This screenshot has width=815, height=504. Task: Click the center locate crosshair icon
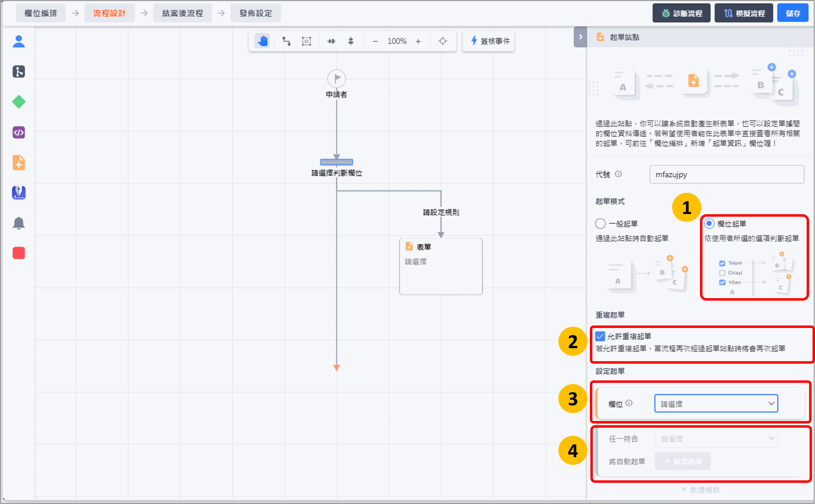pos(443,41)
